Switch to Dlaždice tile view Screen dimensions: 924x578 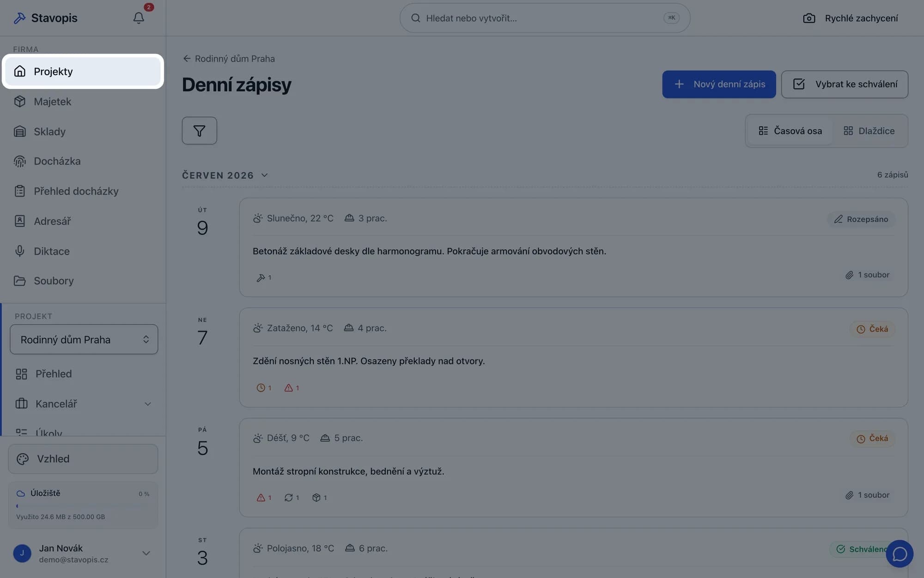(x=869, y=131)
